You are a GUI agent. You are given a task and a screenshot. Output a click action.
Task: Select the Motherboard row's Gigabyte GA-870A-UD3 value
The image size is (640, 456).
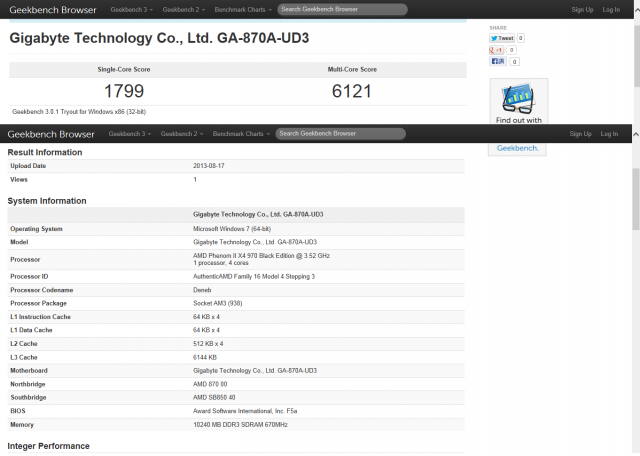tap(255, 371)
